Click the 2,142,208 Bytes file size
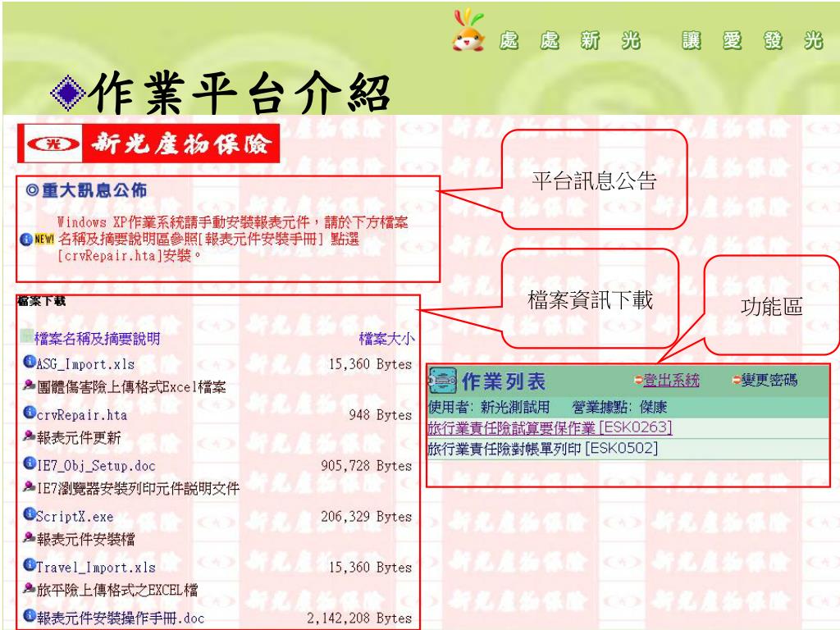The image size is (840, 630). 359,619
